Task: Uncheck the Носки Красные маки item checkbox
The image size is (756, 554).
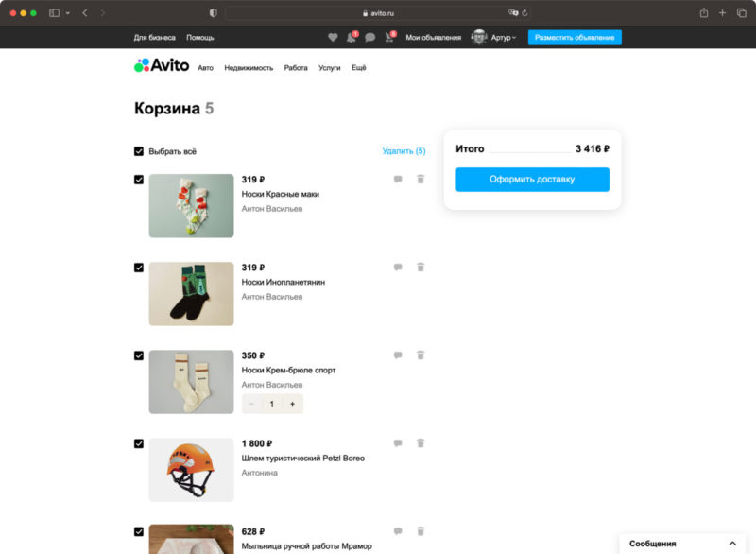Action: point(139,180)
